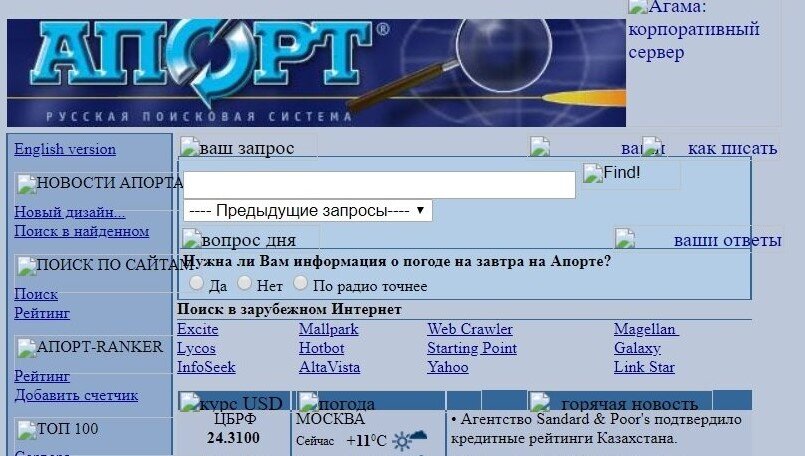Screen dimensions: 805x456
Task: Click the 24.3100 exchange rate value
Action: [234, 438]
